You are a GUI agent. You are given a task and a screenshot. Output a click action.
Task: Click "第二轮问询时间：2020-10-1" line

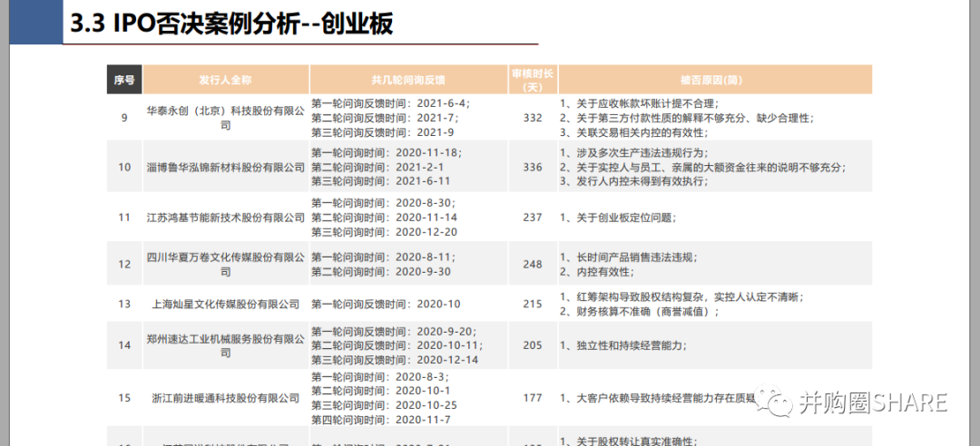click(380, 391)
